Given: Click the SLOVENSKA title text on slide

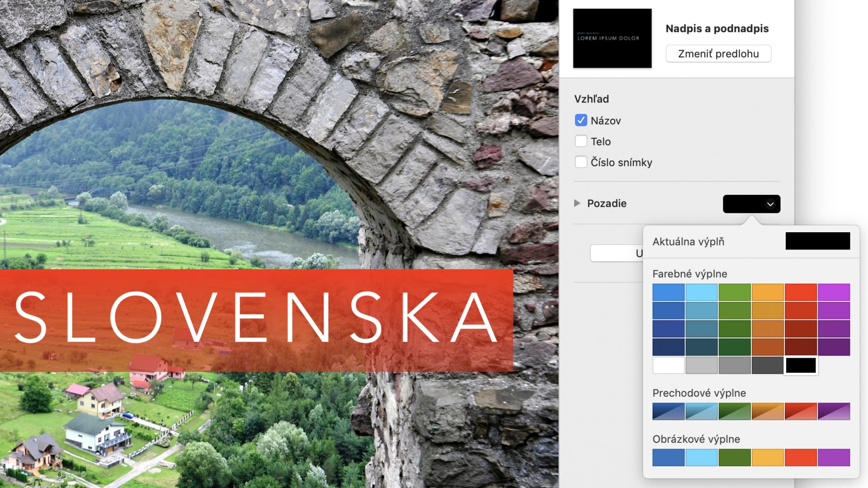Looking at the screenshot, I should point(256,317).
